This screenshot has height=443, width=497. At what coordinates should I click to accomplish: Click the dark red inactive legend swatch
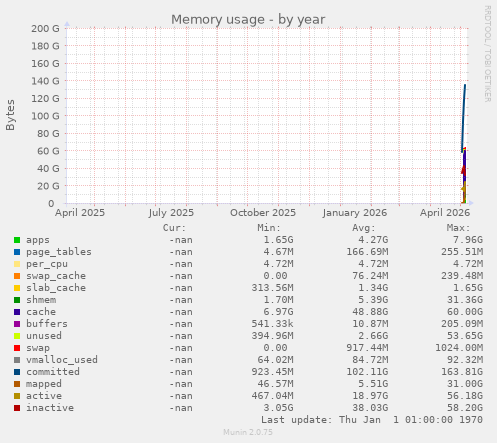point(17,408)
